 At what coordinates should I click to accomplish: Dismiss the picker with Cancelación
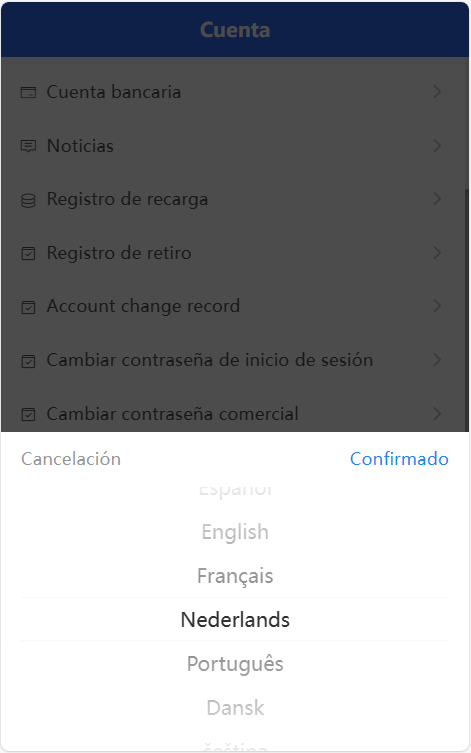point(71,459)
